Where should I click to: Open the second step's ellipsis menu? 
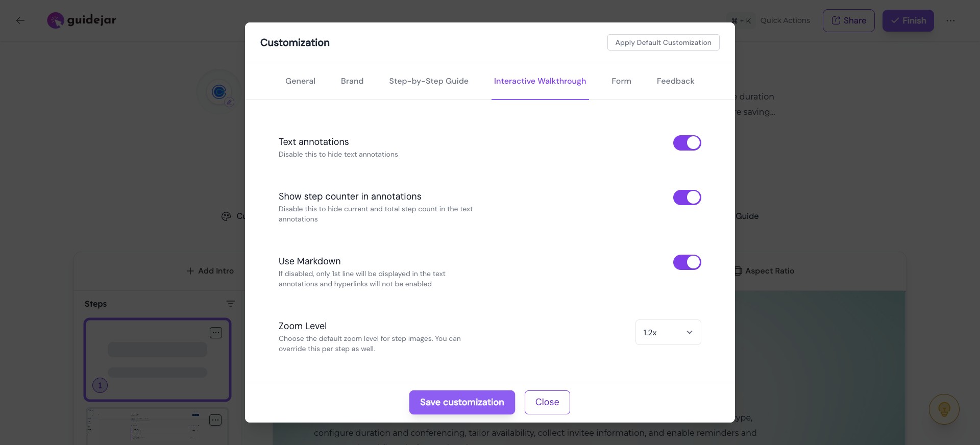coord(215,420)
